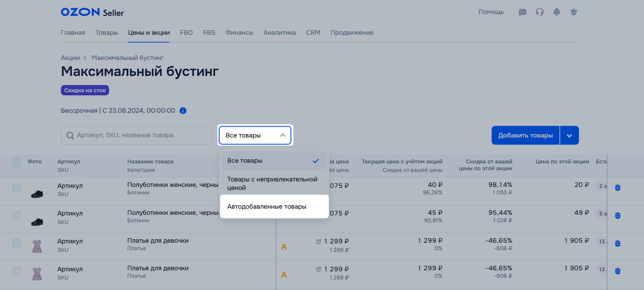Expand the arrow next to Добавить товары

pos(569,135)
